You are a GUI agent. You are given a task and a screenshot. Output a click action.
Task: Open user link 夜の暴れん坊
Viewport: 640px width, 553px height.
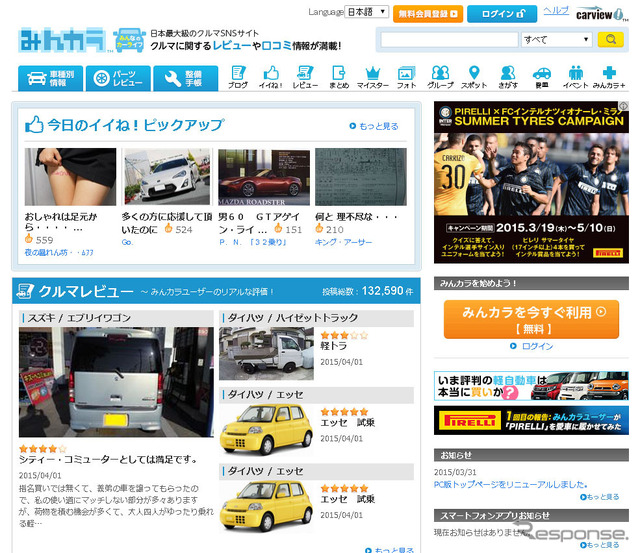(59, 253)
